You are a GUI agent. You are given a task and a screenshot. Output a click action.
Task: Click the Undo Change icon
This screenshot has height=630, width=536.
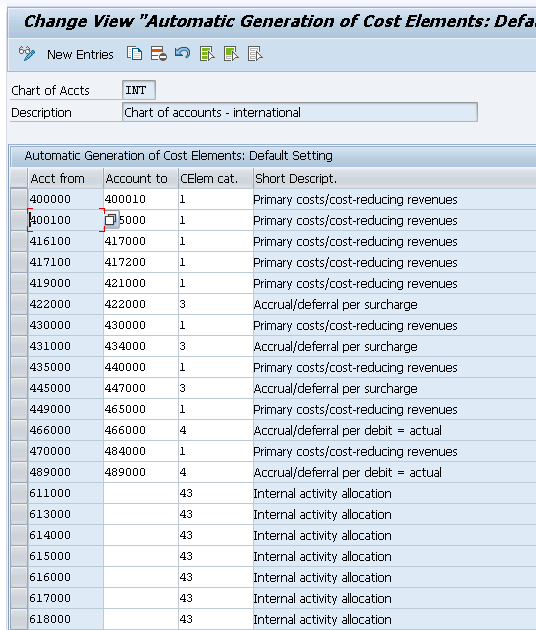[182, 53]
